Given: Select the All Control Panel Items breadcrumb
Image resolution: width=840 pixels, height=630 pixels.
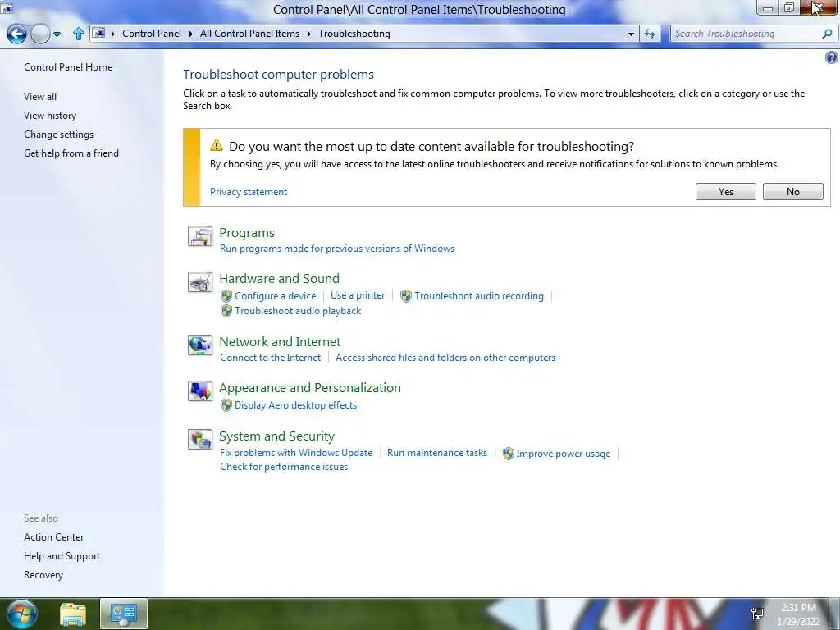Looking at the screenshot, I should pos(249,33).
